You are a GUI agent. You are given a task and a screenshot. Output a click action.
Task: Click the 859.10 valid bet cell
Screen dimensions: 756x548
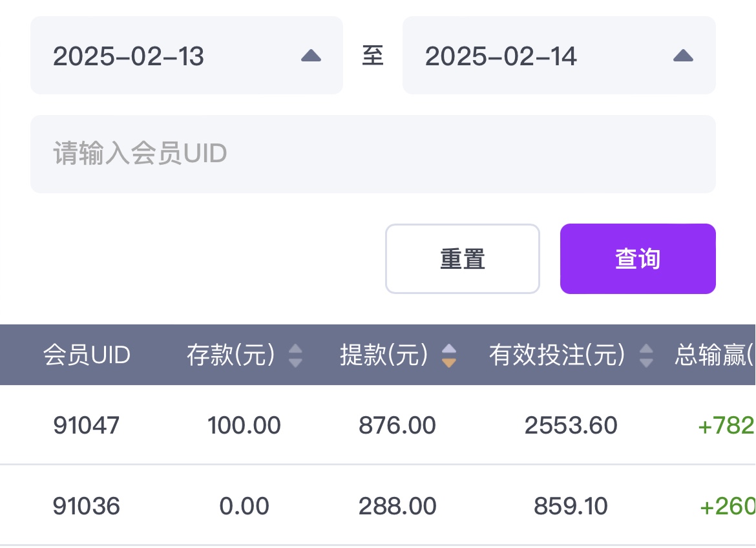571,506
